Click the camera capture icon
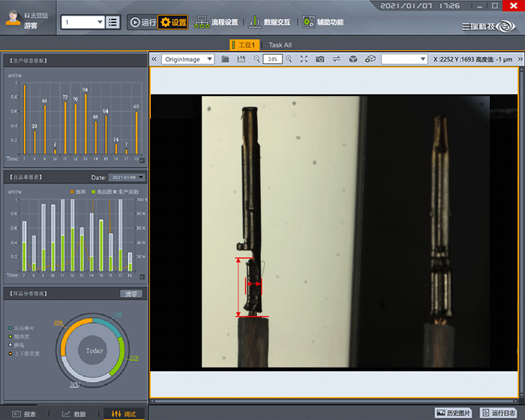This screenshot has width=525, height=420. click(319, 59)
